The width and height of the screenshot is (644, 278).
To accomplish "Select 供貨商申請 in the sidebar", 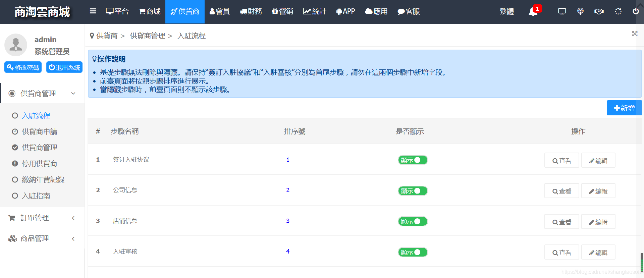I will 39,132.
